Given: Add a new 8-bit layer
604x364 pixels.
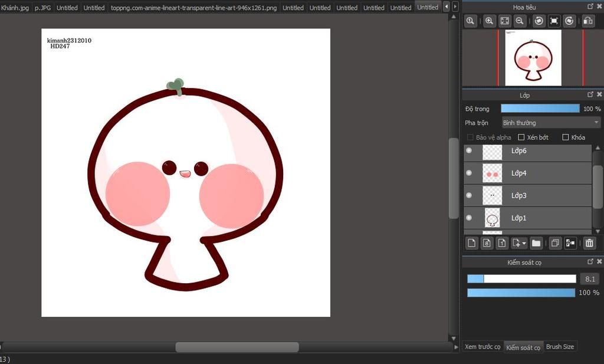Looking at the screenshot, I should click(487, 243).
